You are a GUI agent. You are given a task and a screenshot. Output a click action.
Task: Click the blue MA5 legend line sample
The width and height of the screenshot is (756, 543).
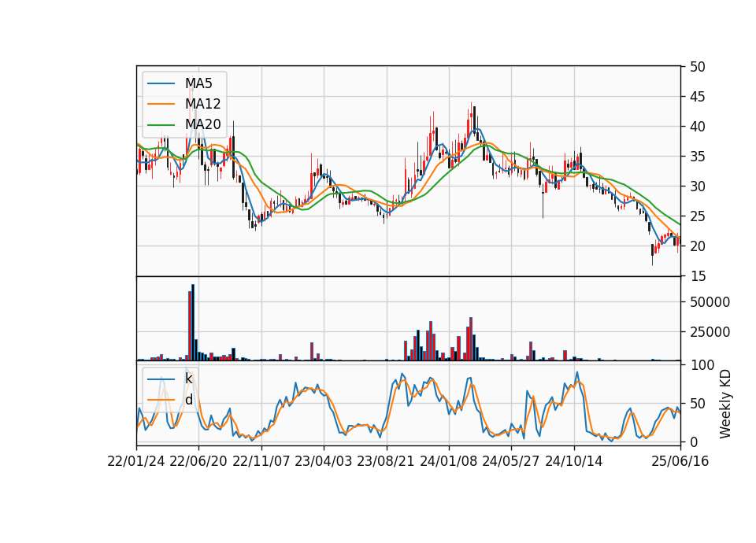point(161,83)
